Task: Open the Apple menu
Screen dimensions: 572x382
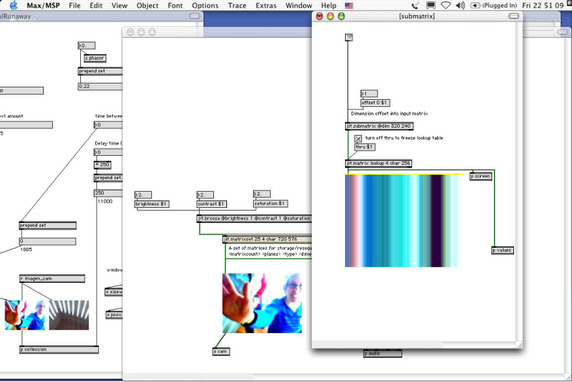Action: coord(13,5)
